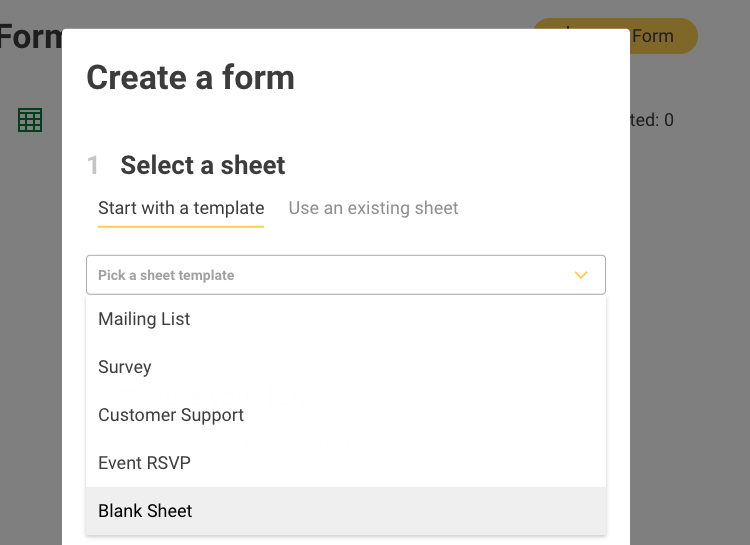
Task: Choose Mailing List from the template list
Action: pos(144,319)
